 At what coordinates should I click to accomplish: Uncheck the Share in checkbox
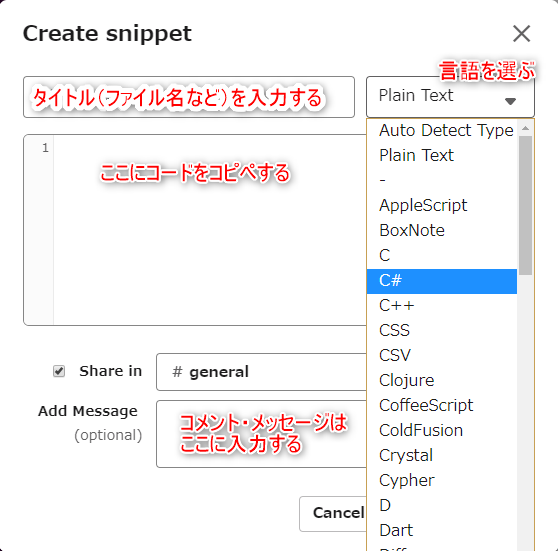tap(59, 371)
